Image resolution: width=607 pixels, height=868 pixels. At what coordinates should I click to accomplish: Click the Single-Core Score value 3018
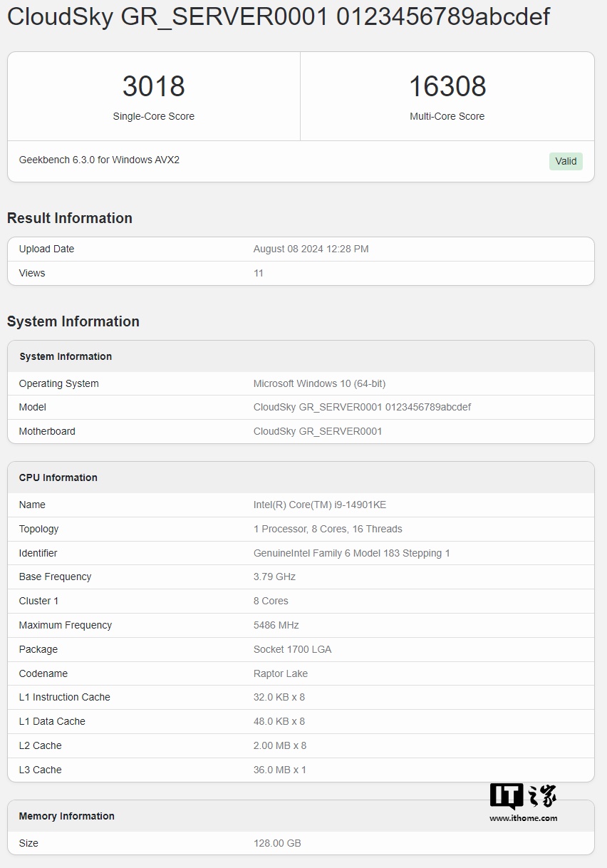click(x=154, y=86)
